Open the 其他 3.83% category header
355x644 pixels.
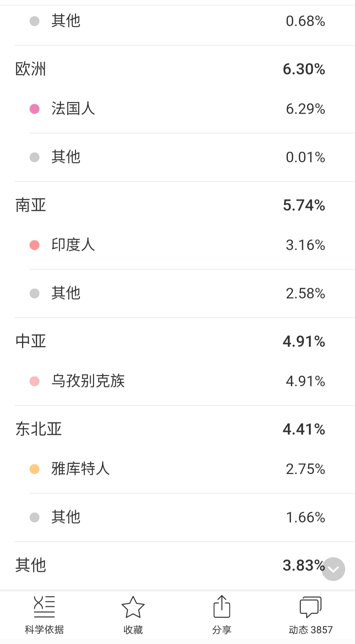177,565
